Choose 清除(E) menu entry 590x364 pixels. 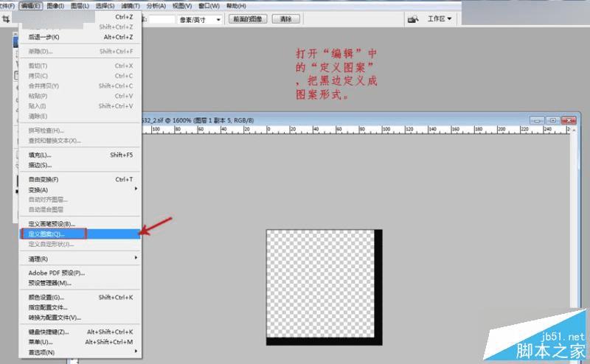click(x=80, y=116)
